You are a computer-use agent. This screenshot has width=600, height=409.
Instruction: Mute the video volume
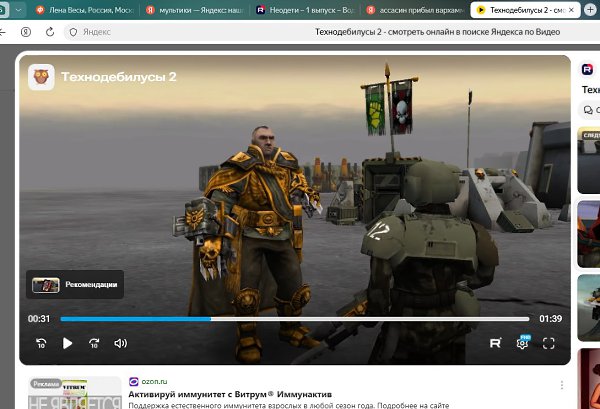[x=121, y=343]
